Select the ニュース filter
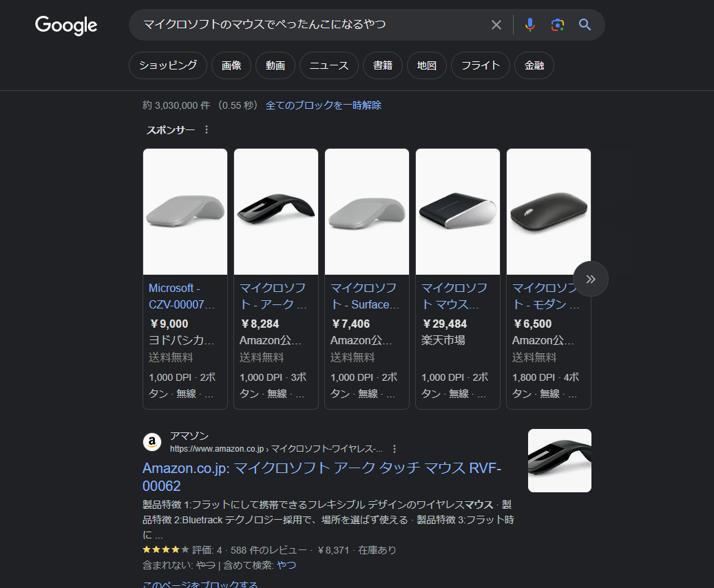Image resolution: width=714 pixels, height=588 pixels. (x=329, y=66)
